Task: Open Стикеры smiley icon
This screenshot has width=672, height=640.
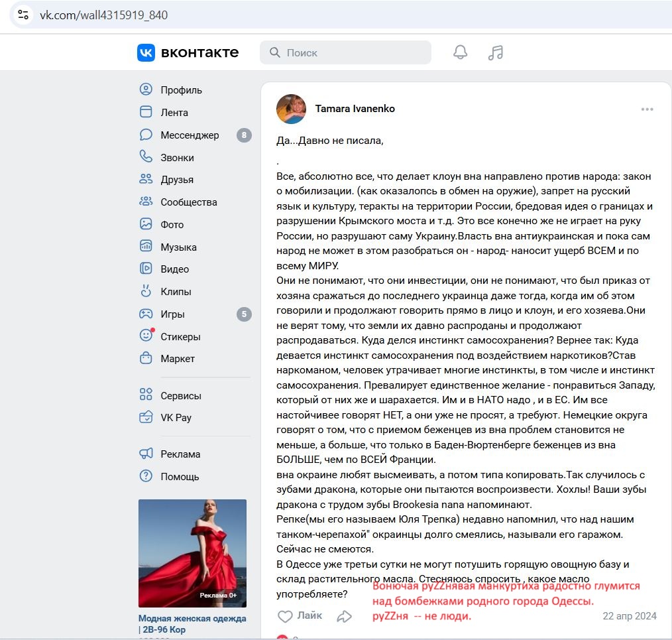Action: (146, 336)
